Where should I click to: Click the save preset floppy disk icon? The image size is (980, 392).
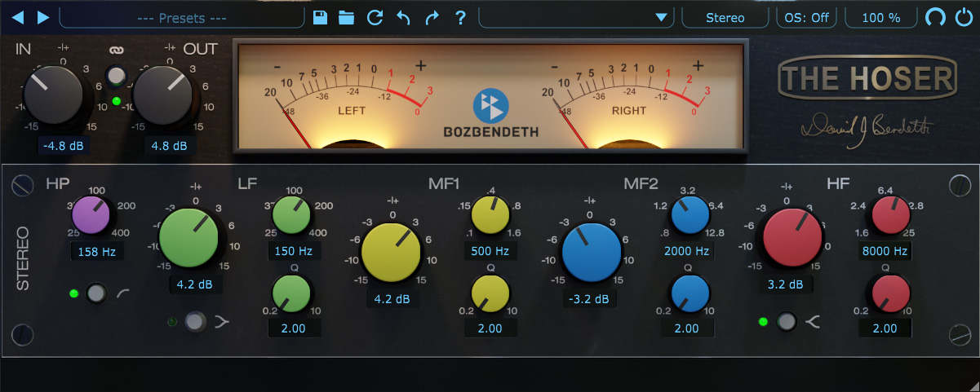coord(321,17)
